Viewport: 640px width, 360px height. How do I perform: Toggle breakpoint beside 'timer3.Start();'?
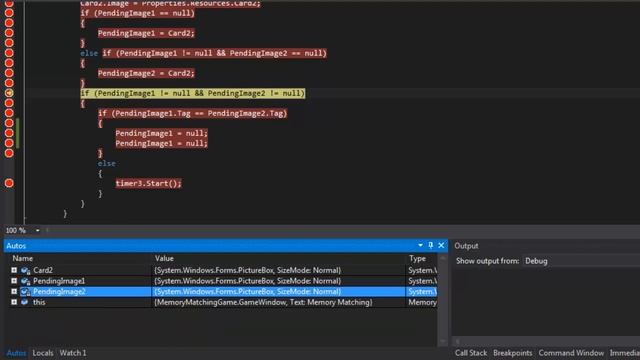[x=9, y=183]
